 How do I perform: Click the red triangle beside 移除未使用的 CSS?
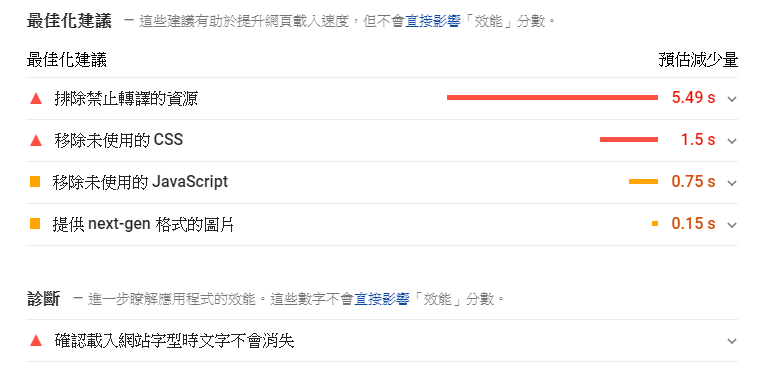point(36,141)
